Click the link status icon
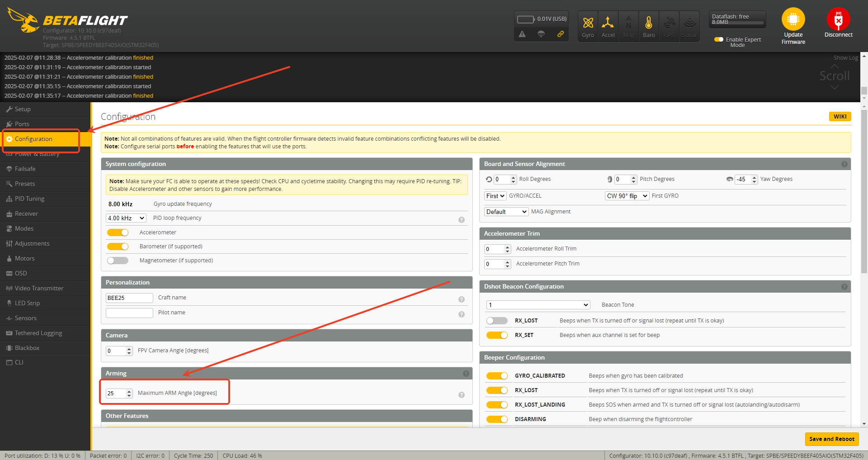The image size is (868, 460). pyautogui.click(x=561, y=34)
